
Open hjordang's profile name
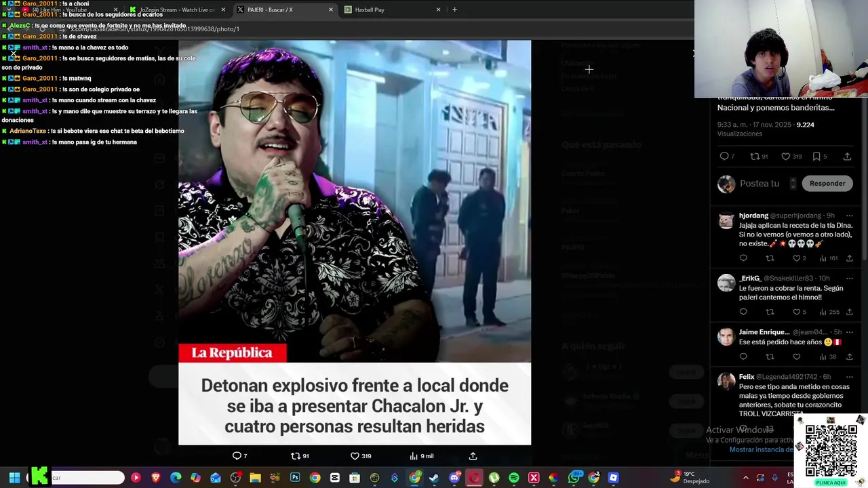coord(753,216)
